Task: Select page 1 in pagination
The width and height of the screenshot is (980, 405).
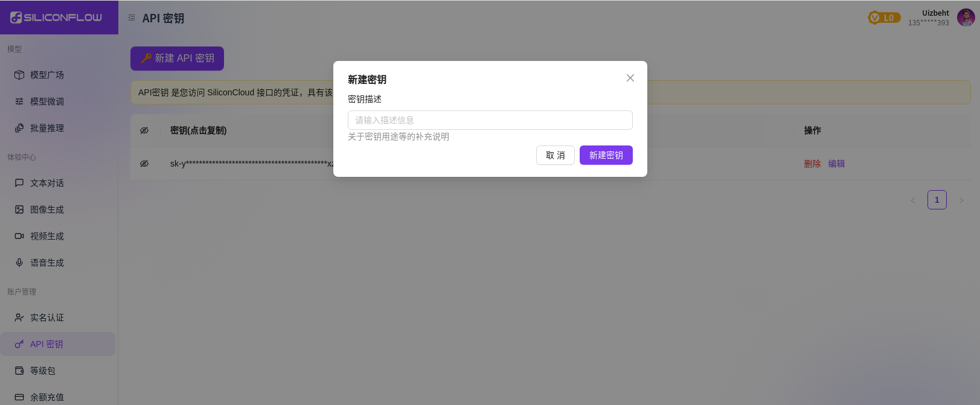Action: point(937,200)
